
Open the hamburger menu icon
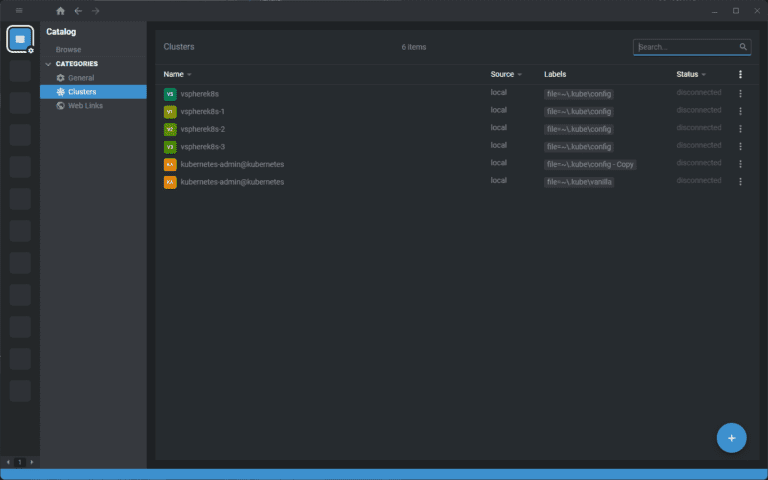pyautogui.click(x=19, y=10)
